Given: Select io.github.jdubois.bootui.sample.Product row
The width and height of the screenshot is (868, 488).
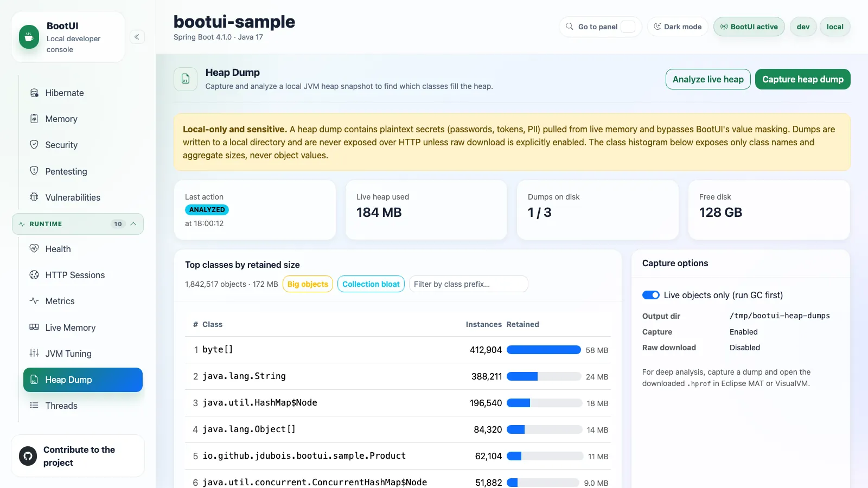Looking at the screenshot, I should pyautogui.click(x=398, y=456).
